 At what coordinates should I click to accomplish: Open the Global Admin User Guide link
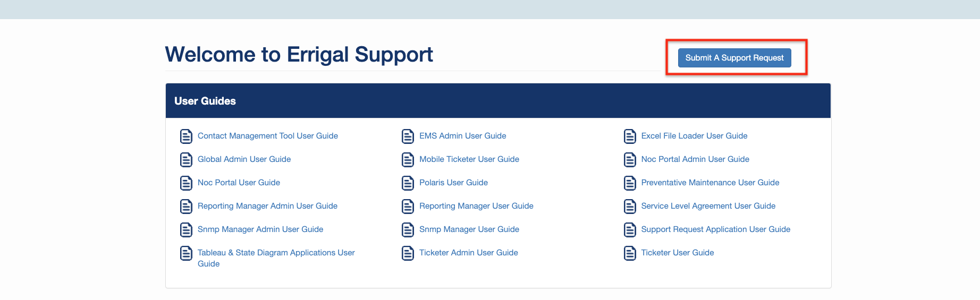click(x=244, y=159)
